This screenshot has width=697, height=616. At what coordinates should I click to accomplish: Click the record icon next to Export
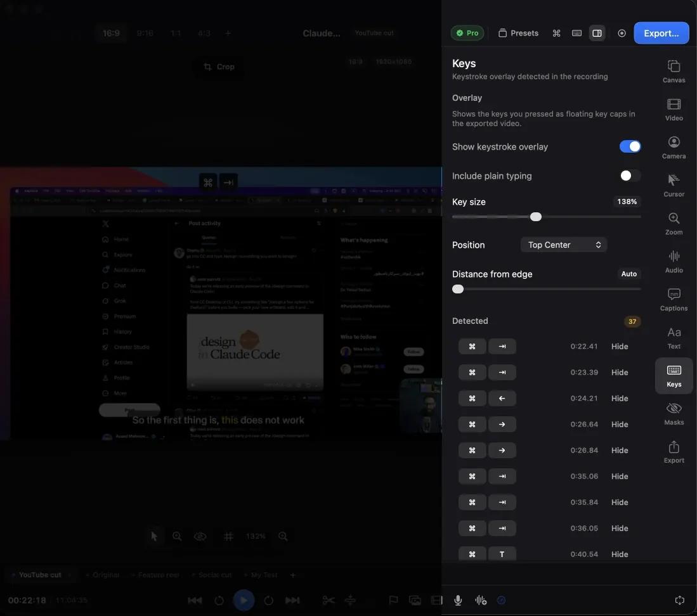point(622,33)
